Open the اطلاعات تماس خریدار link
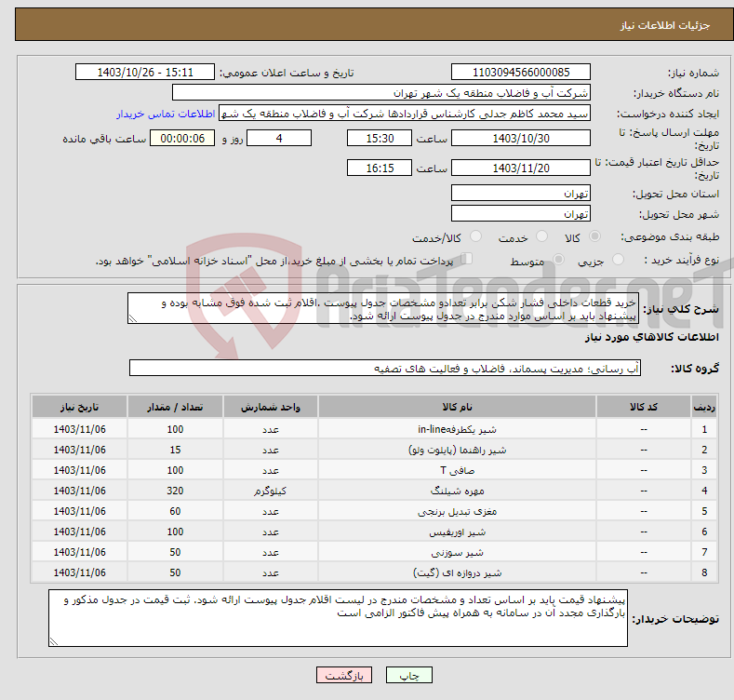This screenshot has height=700, width=734. 166,114
